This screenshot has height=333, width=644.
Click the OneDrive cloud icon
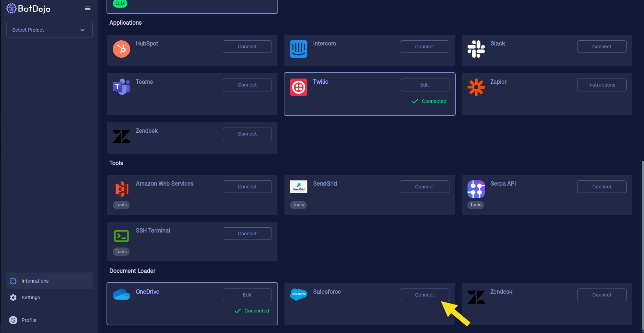point(121,294)
